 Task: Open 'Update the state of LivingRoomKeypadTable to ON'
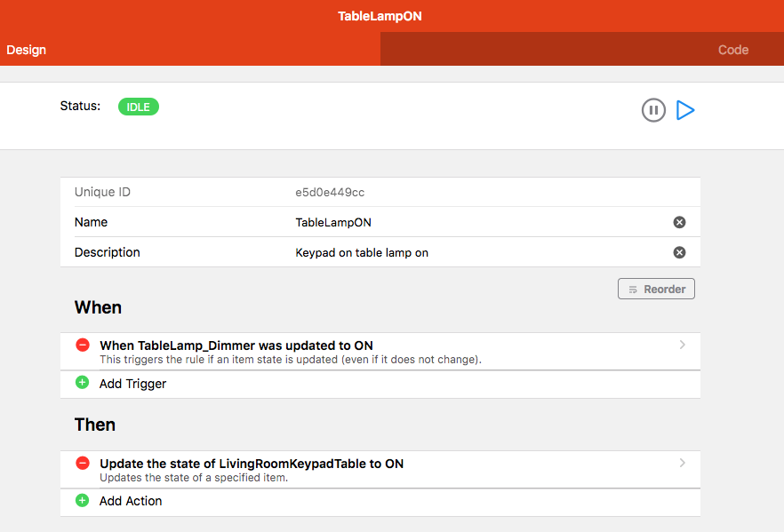click(x=380, y=470)
